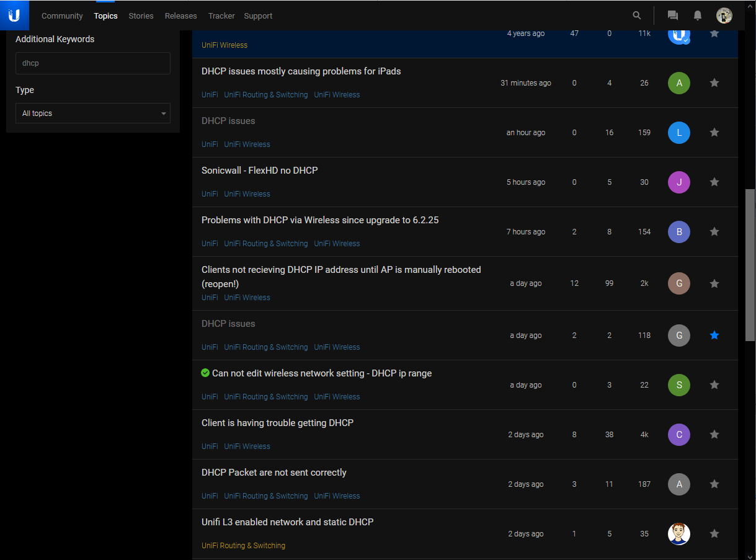Click the '7 hours ago' timestamp
756x560 pixels.
526,232
